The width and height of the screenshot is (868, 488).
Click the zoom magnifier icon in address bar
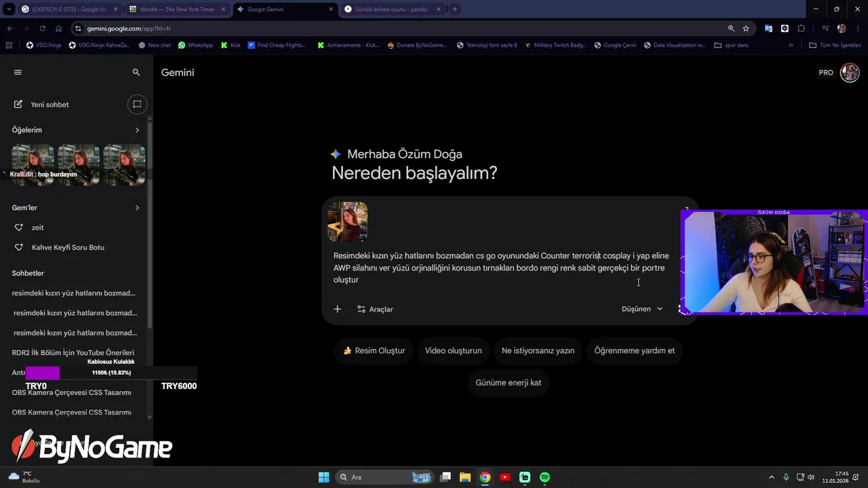point(731,28)
